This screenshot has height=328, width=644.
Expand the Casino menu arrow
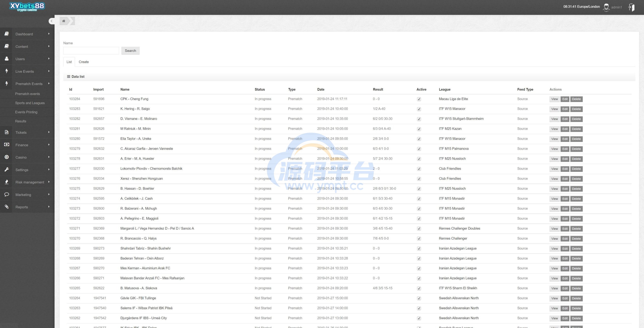click(49, 157)
